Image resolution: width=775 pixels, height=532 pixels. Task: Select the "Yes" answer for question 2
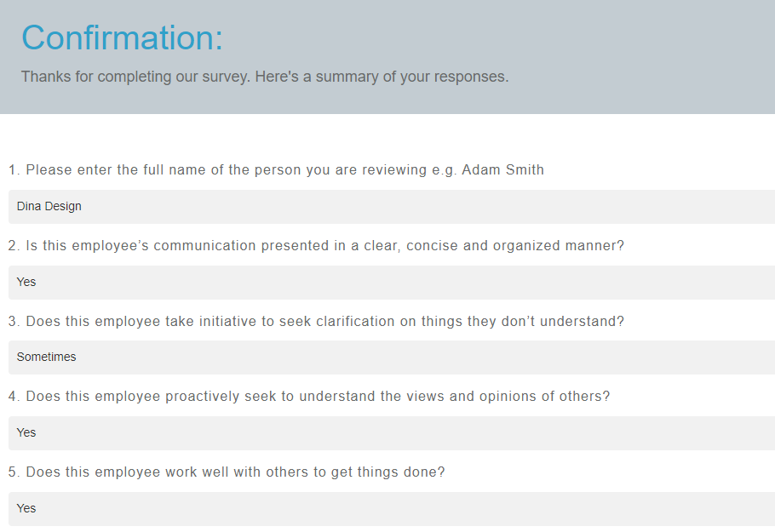pos(387,282)
